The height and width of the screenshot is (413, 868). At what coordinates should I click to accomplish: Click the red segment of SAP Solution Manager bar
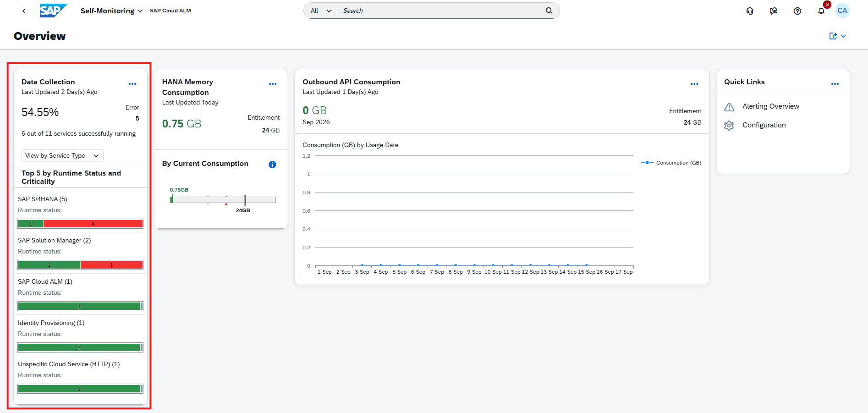(111, 265)
